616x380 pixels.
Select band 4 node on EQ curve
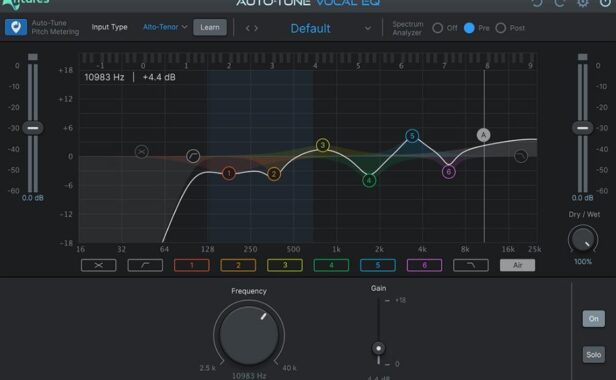pos(369,180)
